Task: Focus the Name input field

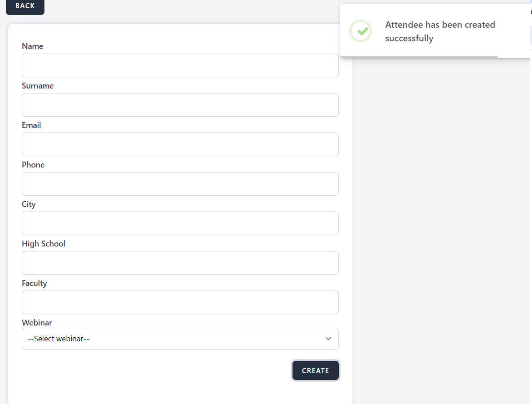Action: (180, 65)
